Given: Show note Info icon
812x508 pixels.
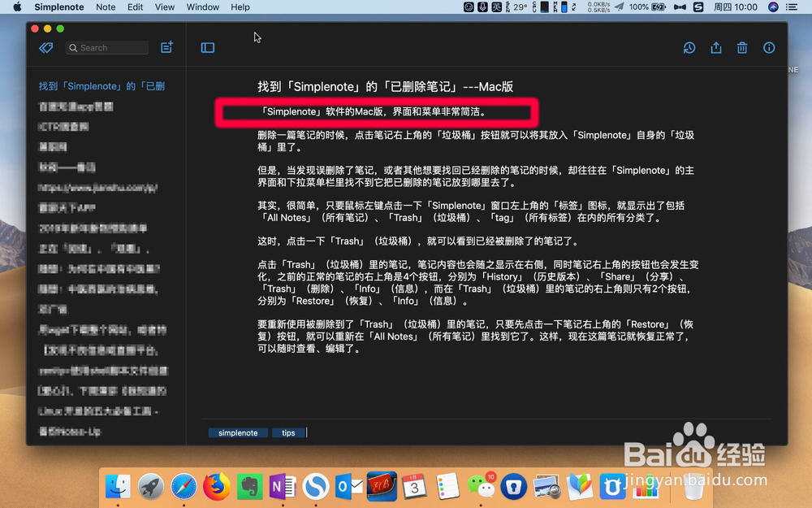Looking at the screenshot, I should point(769,48).
